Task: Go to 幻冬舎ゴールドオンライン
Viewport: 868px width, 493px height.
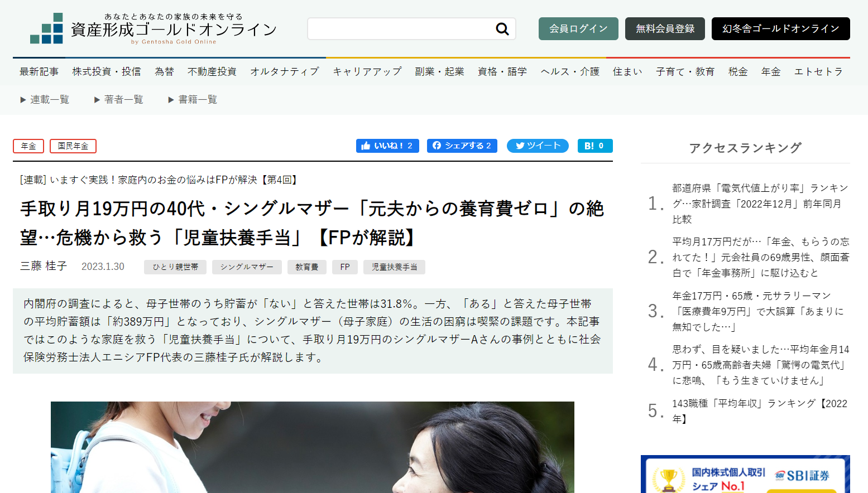Action: (780, 28)
